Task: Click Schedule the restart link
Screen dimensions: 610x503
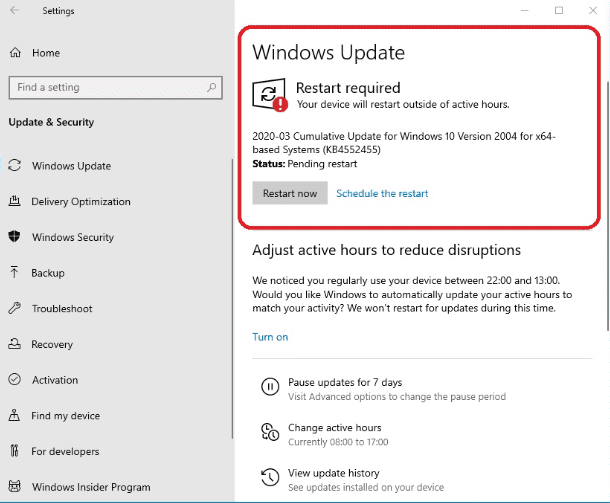Action: pos(382,193)
